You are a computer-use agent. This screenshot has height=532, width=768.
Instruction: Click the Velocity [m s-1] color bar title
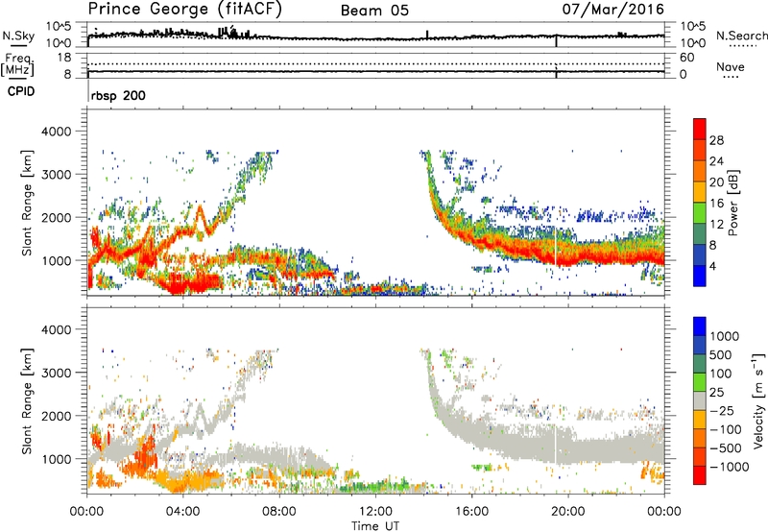pos(758,400)
